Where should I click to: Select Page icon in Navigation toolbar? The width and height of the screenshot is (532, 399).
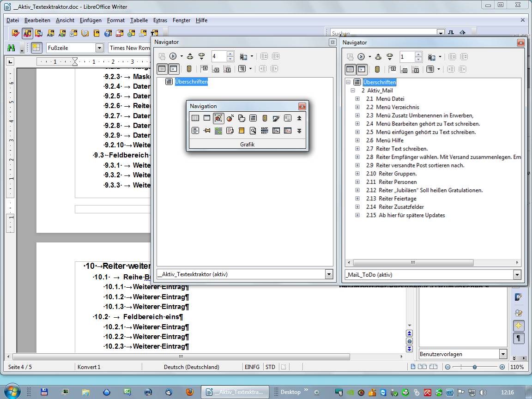[242, 118]
